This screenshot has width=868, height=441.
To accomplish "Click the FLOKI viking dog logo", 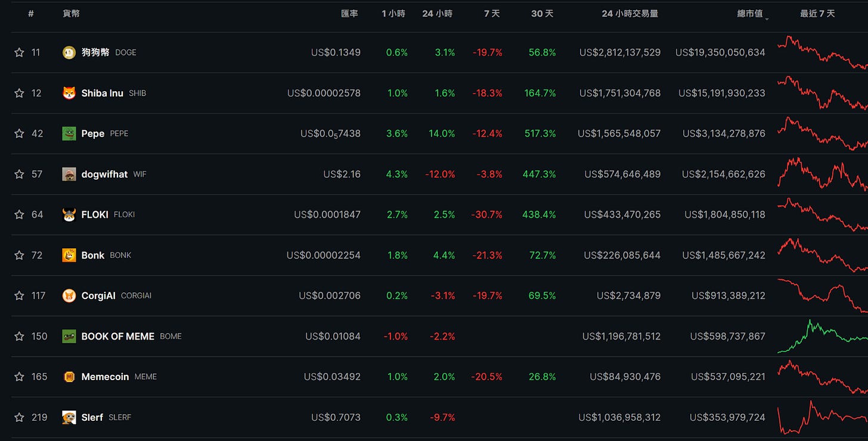I will 69,215.
